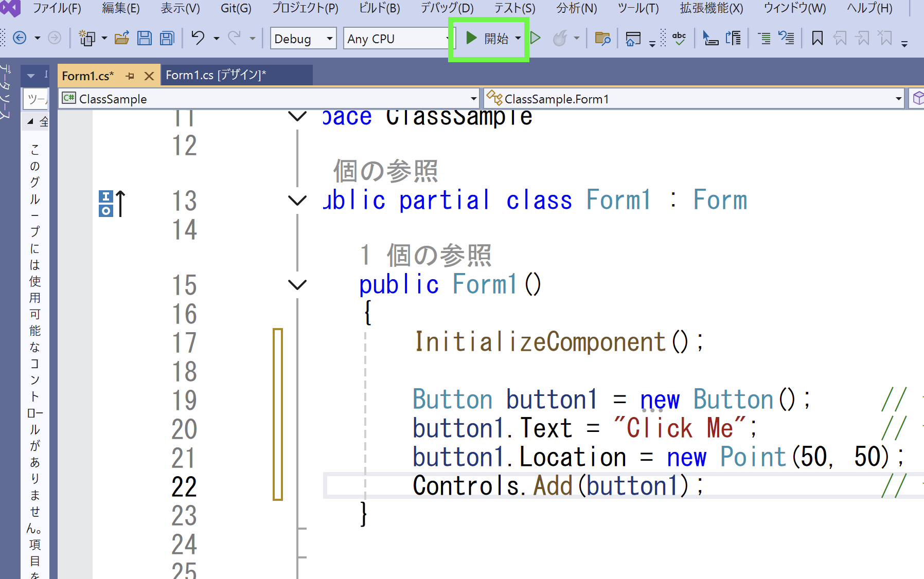Open the Git(G) menu
The height and width of the screenshot is (579, 924).
[x=236, y=8]
